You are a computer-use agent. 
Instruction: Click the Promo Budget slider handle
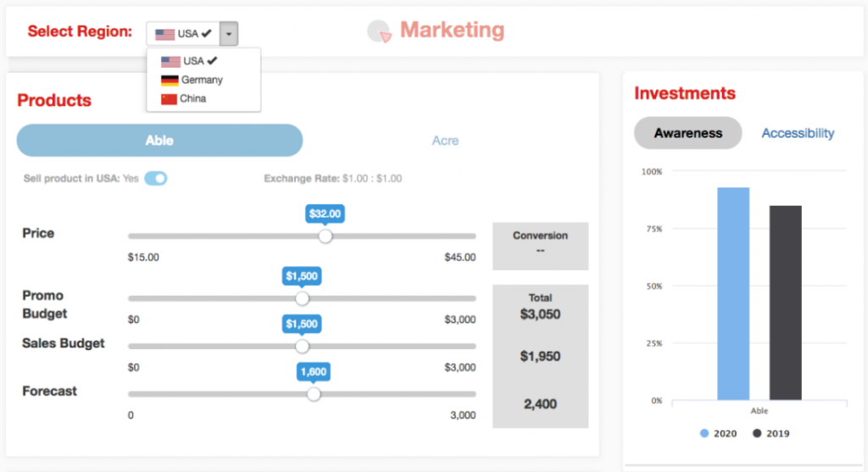click(302, 298)
